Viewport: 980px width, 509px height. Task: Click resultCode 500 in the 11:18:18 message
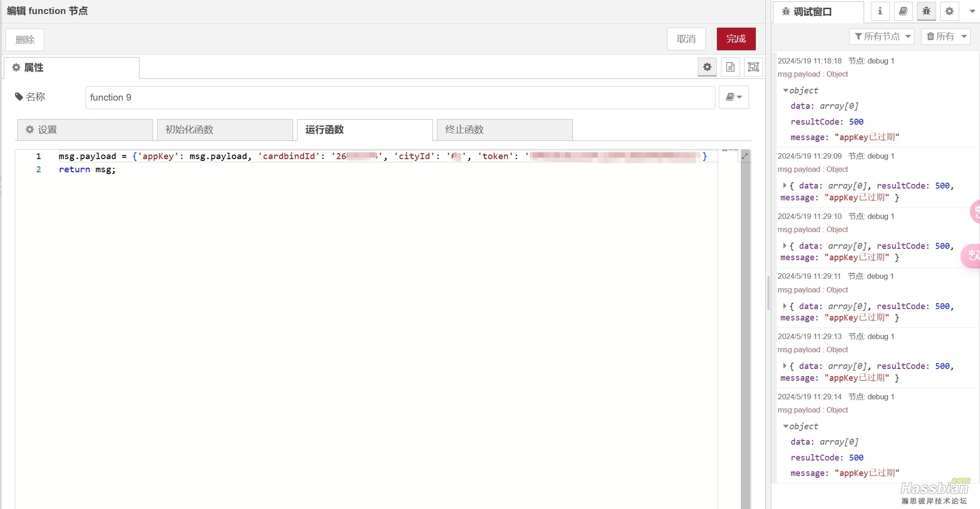click(x=827, y=121)
